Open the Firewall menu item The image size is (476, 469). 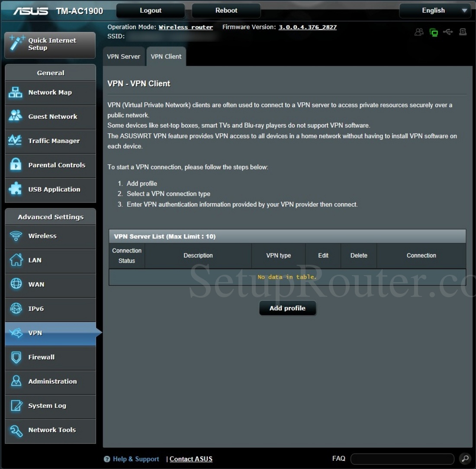[x=50, y=358]
